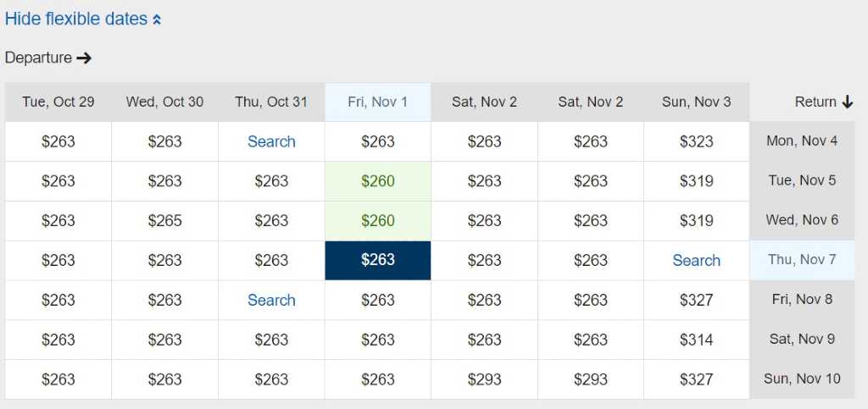The image size is (868, 409).
Task: Select the $260 fare returning Wed, Nov 6
Action: [x=378, y=221]
